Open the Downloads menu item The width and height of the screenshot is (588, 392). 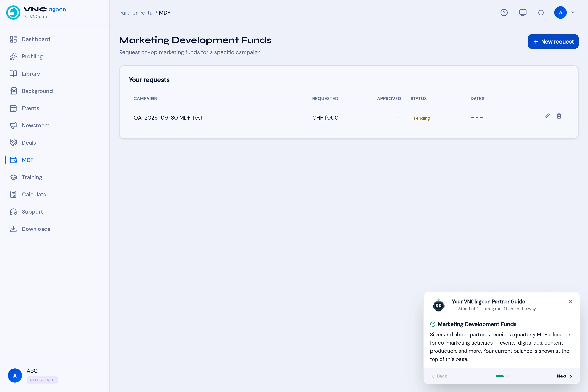(54, 229)
